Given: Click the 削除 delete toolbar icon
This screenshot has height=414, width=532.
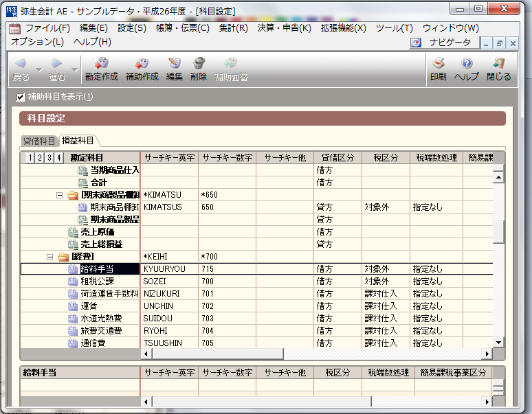Looking at the screenshot, I should tap(199, 64).
